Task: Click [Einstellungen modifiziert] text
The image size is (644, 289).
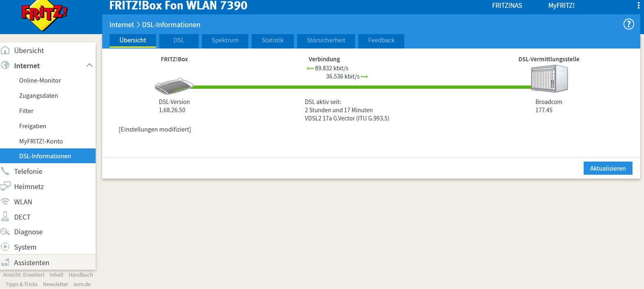Action: click(155, 129)
